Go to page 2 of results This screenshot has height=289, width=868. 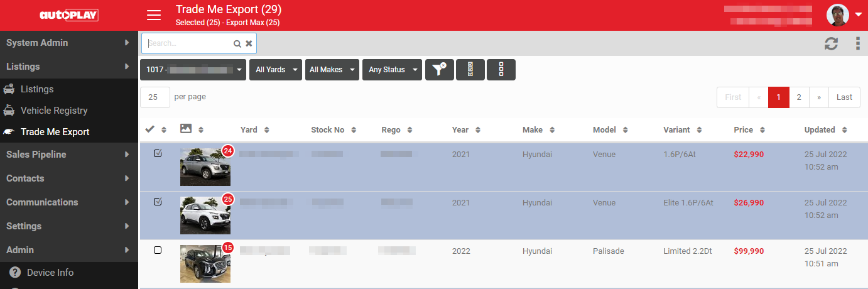pyautogui.click(x=799, y=97)
